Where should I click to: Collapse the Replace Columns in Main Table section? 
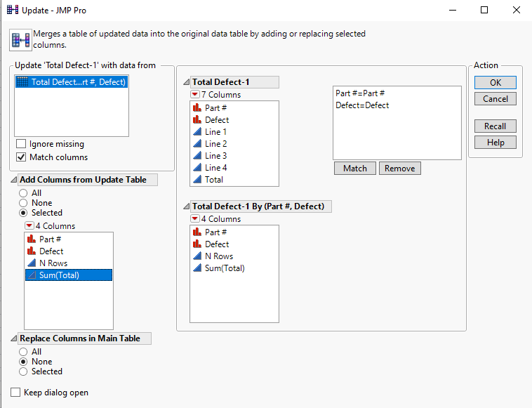coord(14,338)
